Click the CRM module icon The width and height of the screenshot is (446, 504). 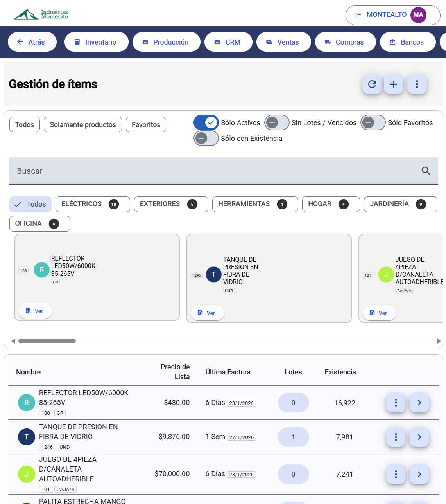(217, 42)
